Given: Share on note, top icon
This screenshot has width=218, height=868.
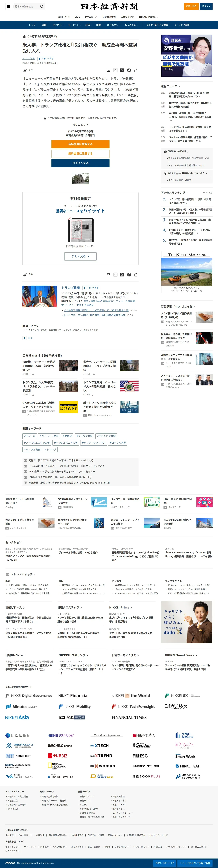Looking at the screenshot, I should (x=115, y=70).
